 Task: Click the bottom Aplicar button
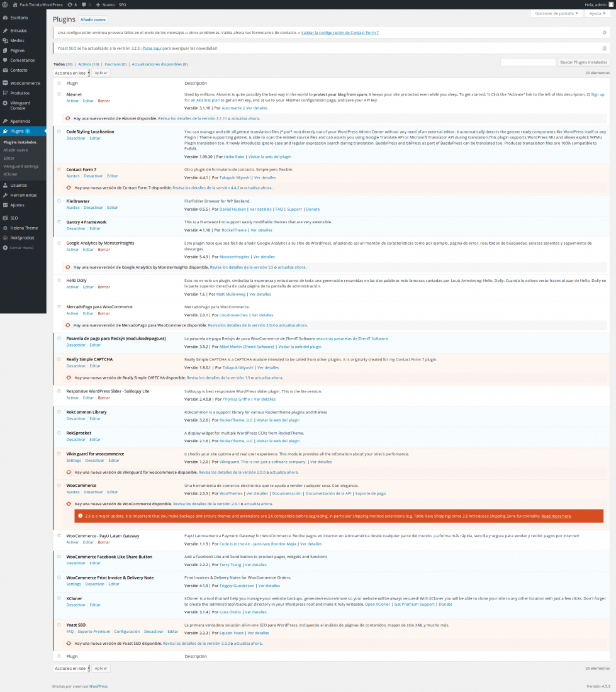tap(101, 668)
